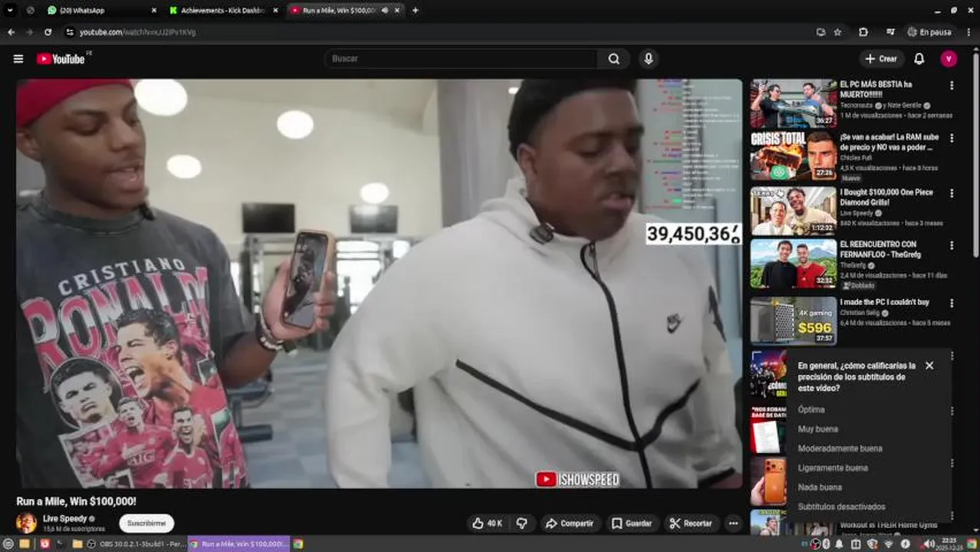The height and width of the screenshot is (552, 980).
Task: Open the taskbar system start menu icon
Action: 8,544
